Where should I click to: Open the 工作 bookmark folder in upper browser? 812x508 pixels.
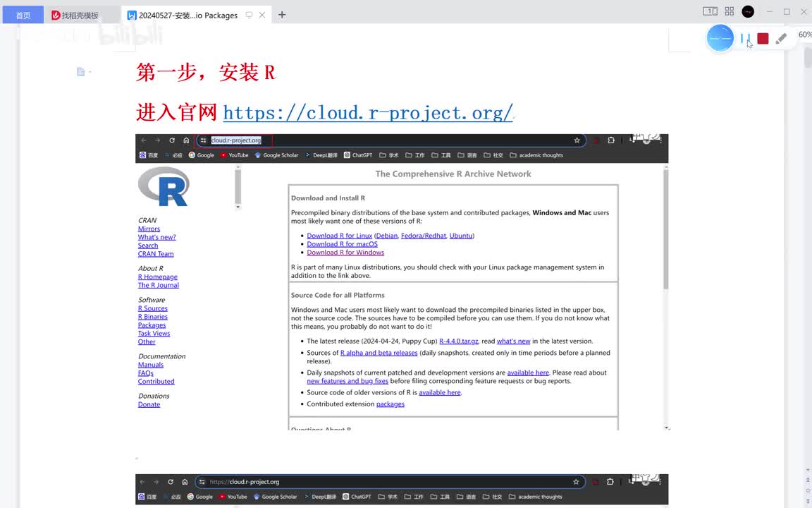(x=414, y=155)
